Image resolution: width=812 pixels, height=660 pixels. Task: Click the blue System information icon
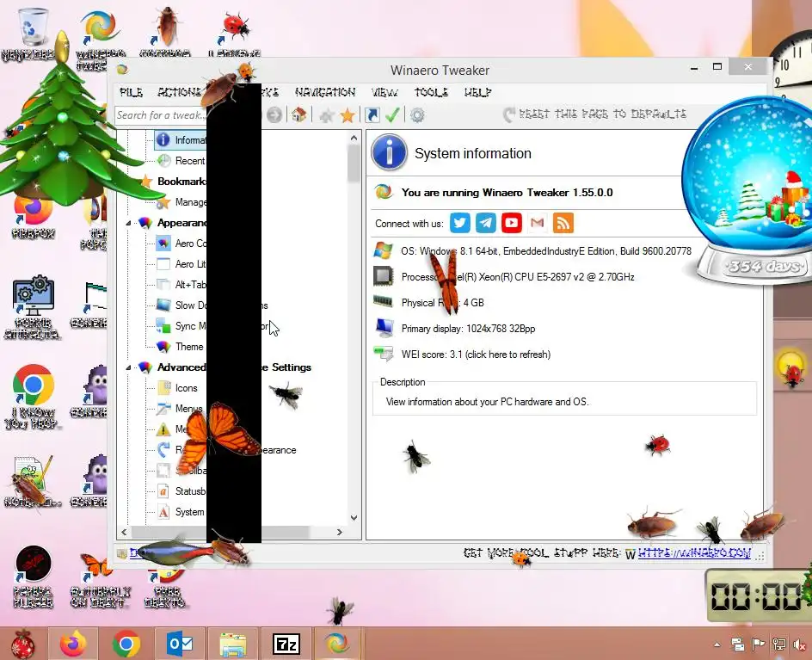[x=390, y=152]
